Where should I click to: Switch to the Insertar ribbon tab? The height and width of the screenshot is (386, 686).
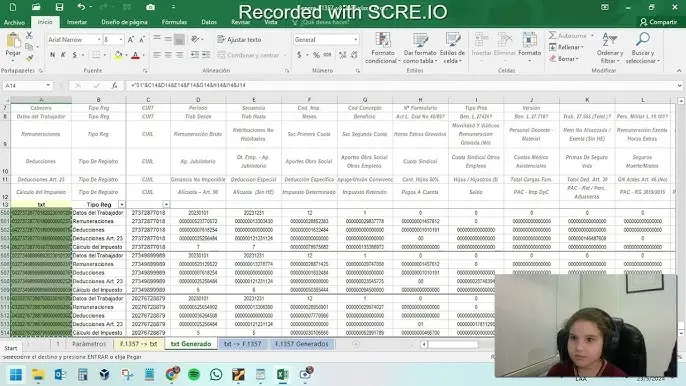point(77,22)
